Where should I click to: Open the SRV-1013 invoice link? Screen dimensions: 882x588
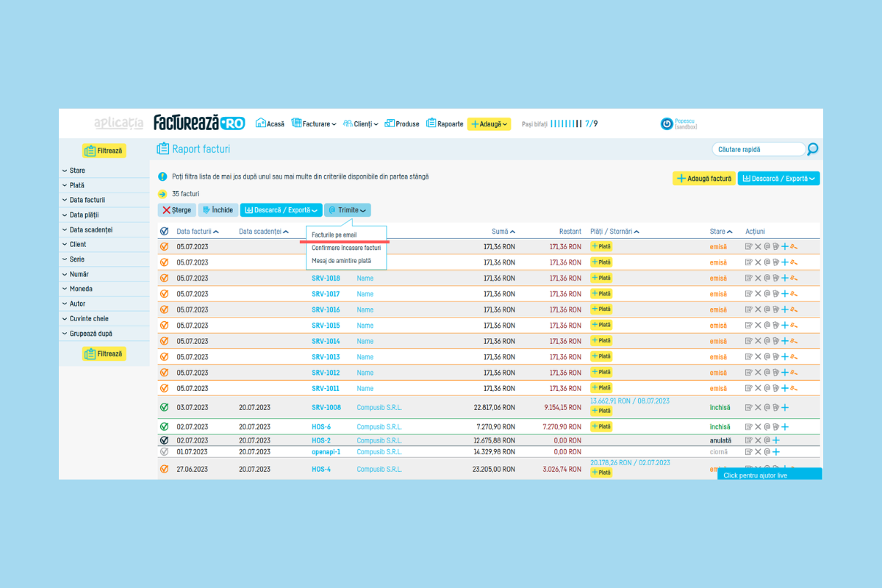pyautogui.click(x=326, y=357)
